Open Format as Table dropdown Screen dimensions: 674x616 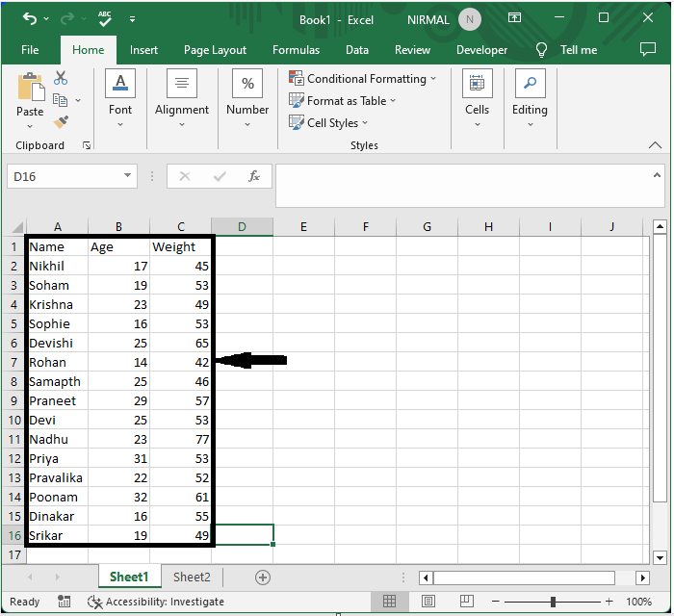[342, 101]
